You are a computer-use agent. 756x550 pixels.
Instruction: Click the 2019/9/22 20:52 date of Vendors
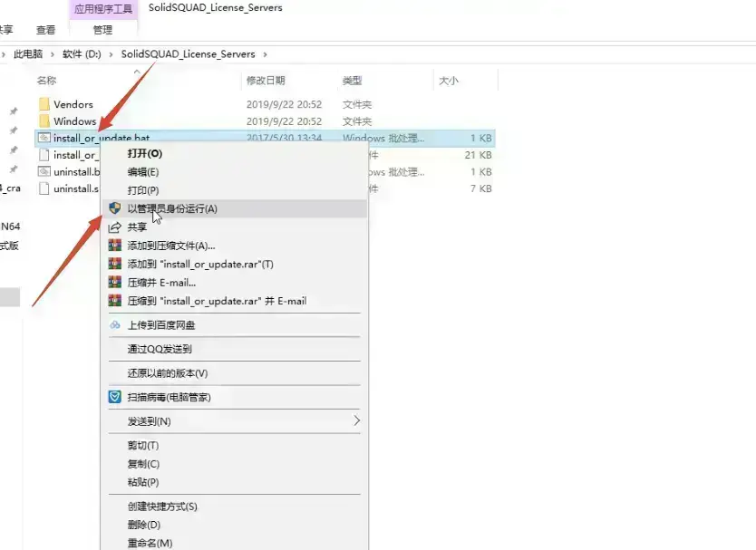[x=284, y=104]
